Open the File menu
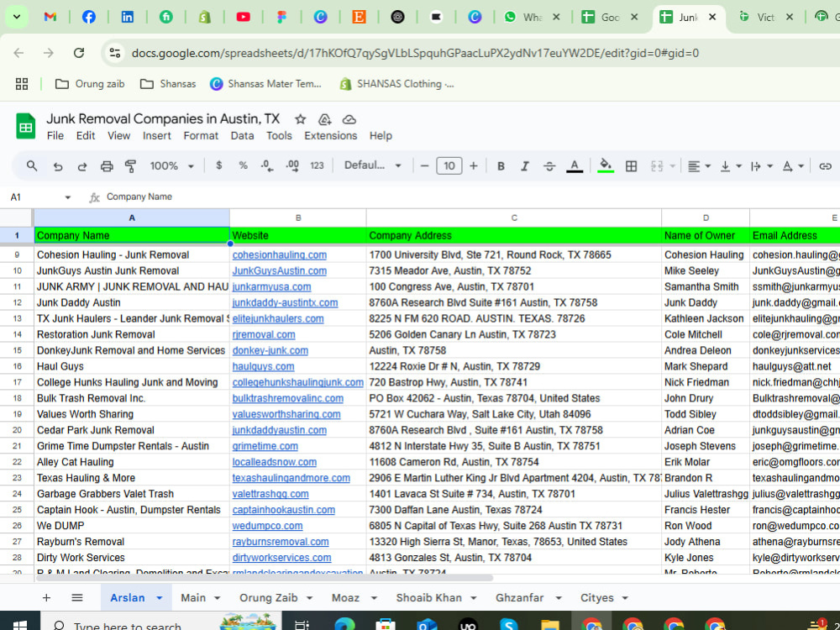The image size is (840, 630). [x=55, y=135]
